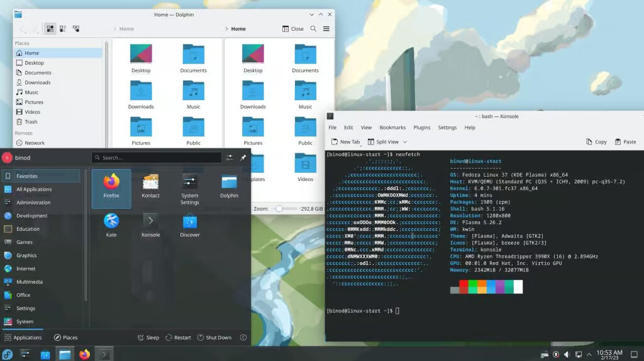644x361 pixels.
Task: Launch Firefox from the Favorites grid
Action: click(111, 188)
